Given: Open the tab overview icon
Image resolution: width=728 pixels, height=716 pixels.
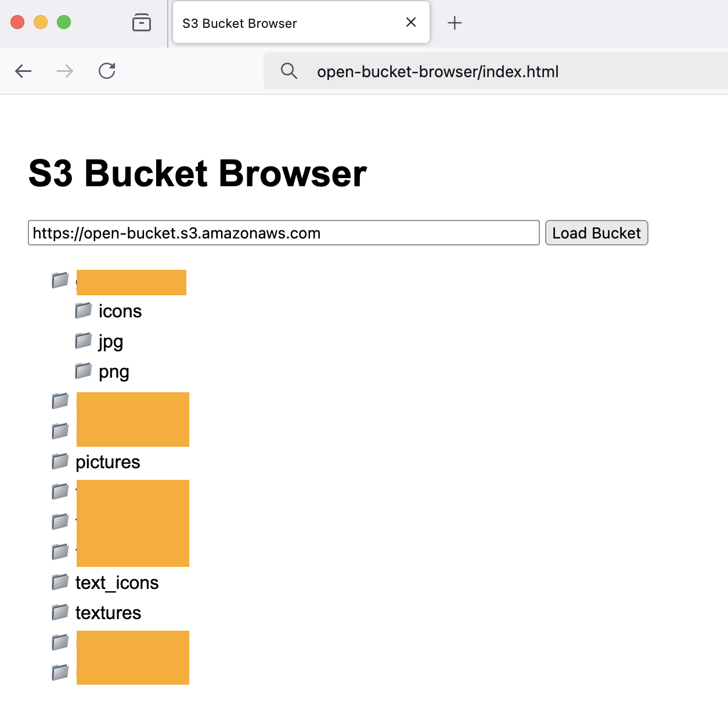Looking at the screenshot, I should pyautogui.click(x=142, y=23).
